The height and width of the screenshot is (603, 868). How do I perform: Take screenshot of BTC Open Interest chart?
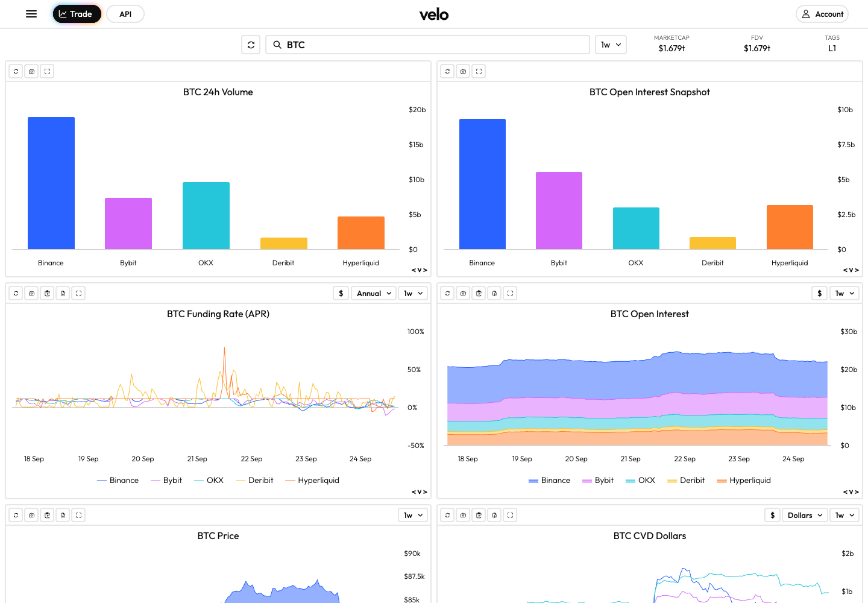[x=464, y=293]
